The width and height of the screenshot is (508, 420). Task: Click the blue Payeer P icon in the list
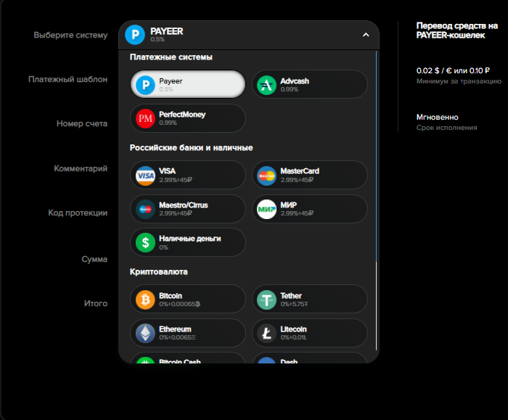(145, 85)
